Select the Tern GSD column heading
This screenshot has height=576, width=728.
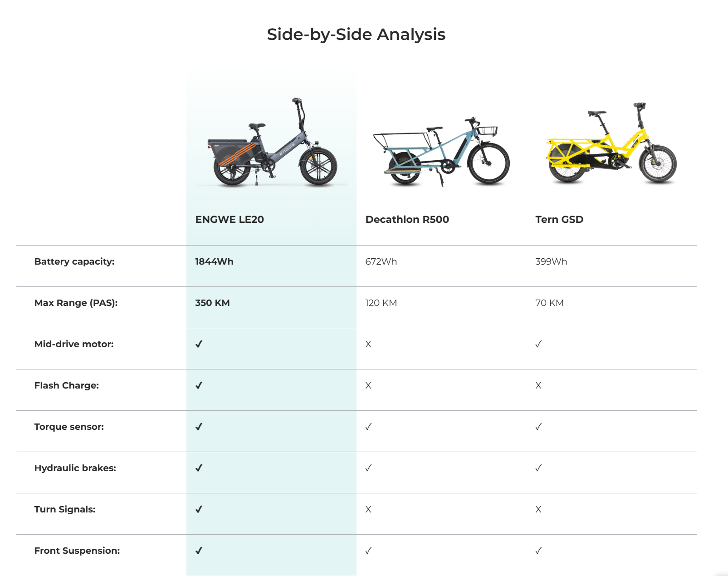559,220
